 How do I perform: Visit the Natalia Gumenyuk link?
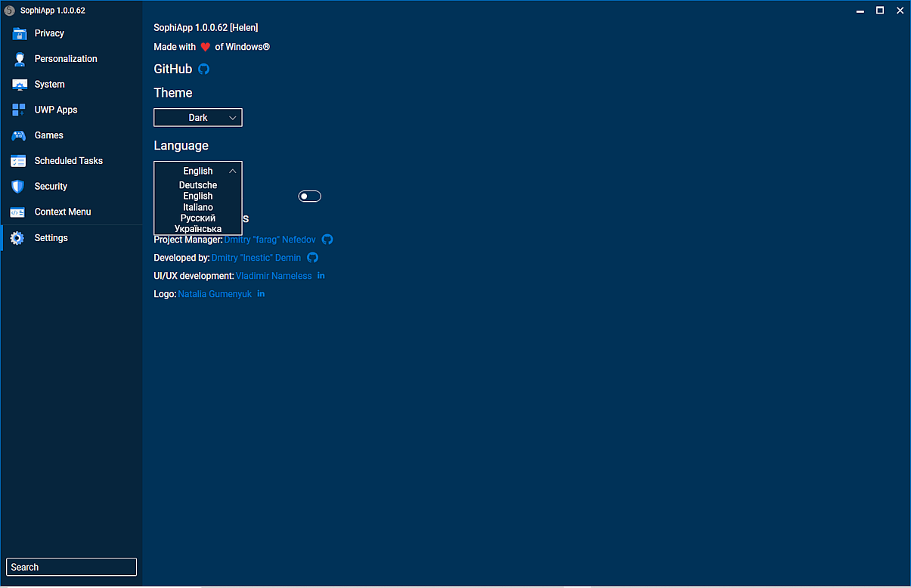coord(215,294)
